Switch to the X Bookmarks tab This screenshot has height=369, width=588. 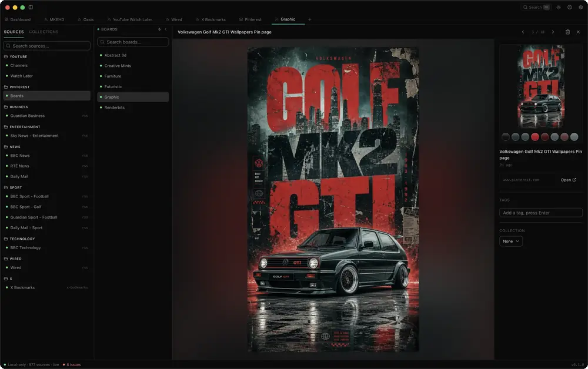[211, 19]
